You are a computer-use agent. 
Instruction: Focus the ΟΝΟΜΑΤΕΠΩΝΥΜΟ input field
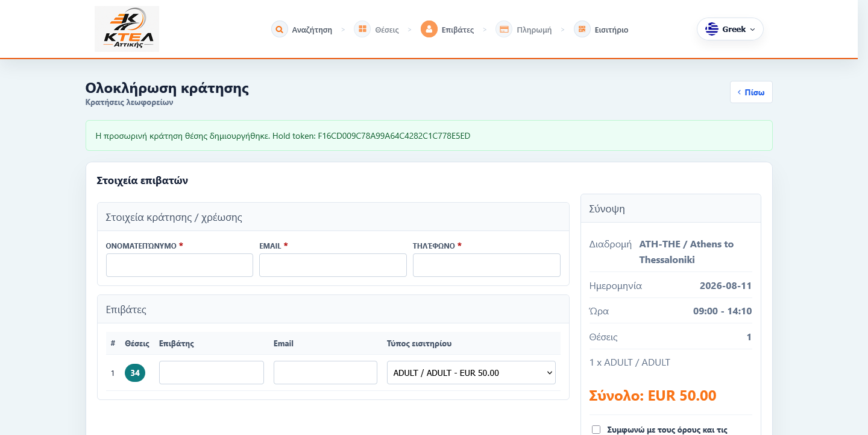(x=180, y=265)
